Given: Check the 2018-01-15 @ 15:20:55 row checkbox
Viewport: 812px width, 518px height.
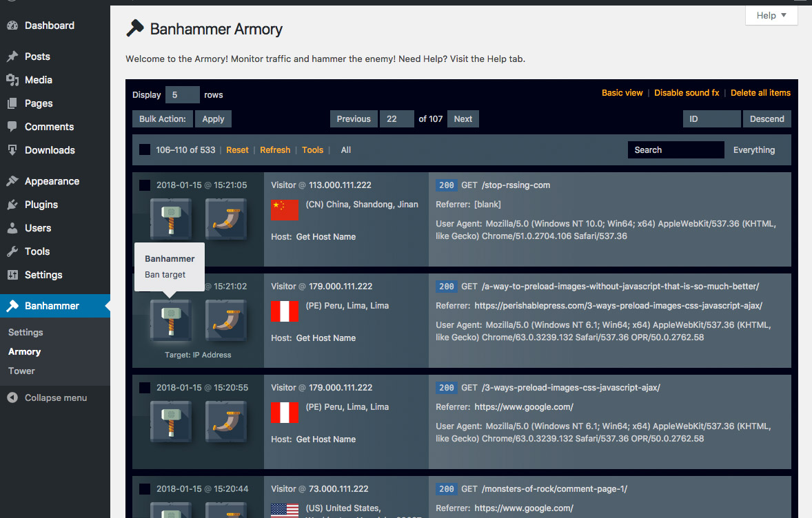Looking at the screenshot, I should click(x=145, y=388).
